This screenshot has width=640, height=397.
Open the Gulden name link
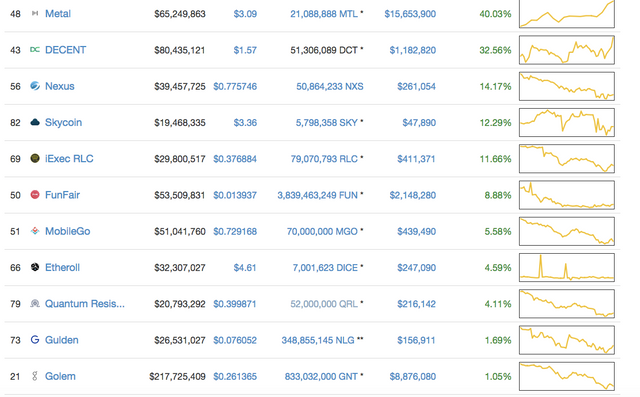[x=62, y=340]
